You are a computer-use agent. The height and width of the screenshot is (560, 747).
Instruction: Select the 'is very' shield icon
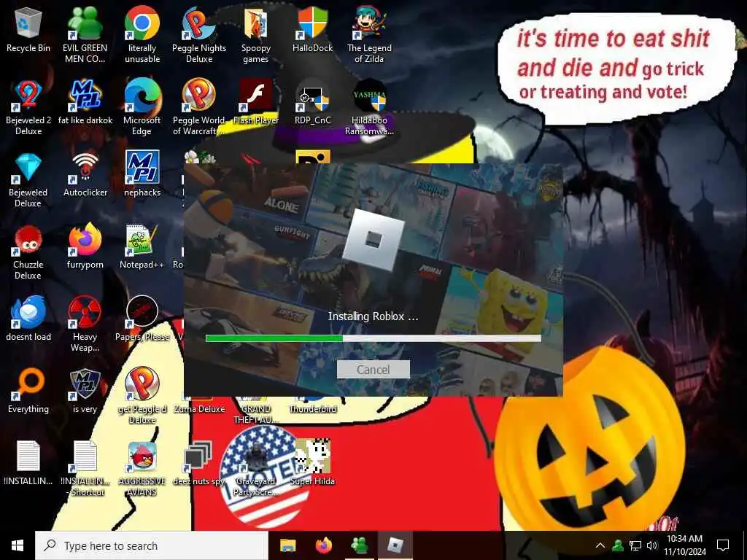pos(85,391)
